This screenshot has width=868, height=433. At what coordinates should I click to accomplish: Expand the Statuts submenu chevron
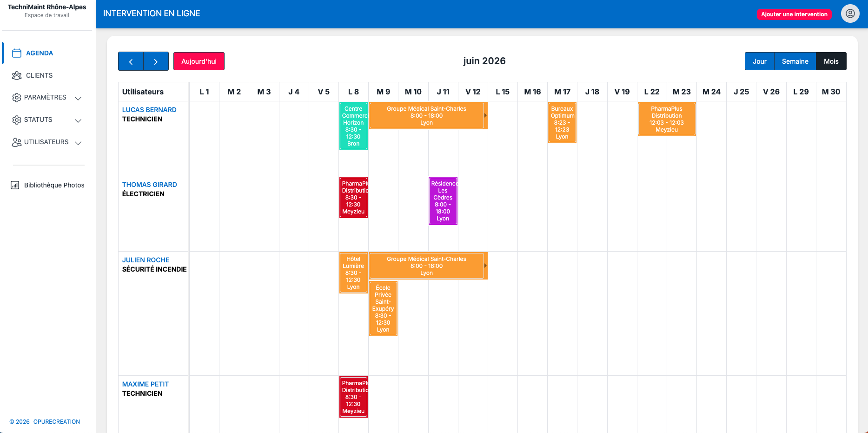coord(78,120)
